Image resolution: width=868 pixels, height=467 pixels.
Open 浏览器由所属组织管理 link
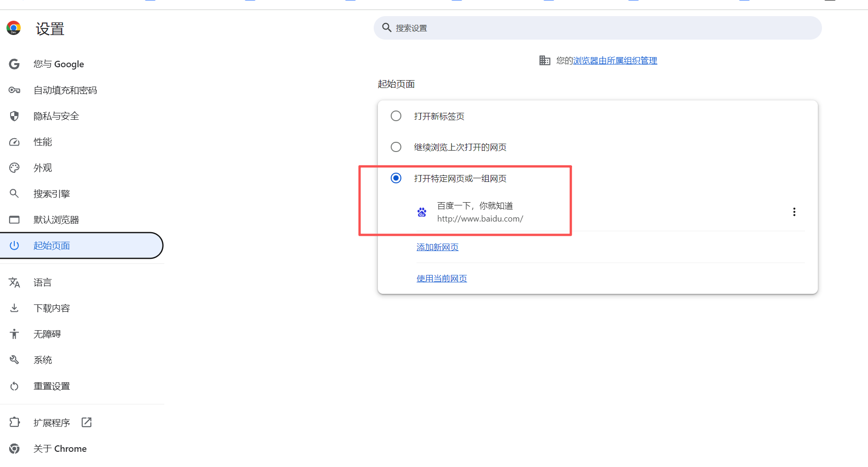point(615,60)
